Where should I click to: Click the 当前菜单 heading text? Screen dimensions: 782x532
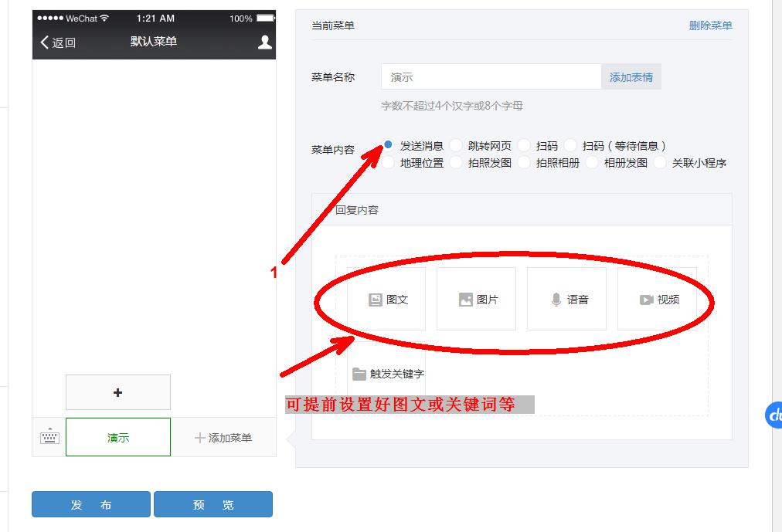[332, 25]
